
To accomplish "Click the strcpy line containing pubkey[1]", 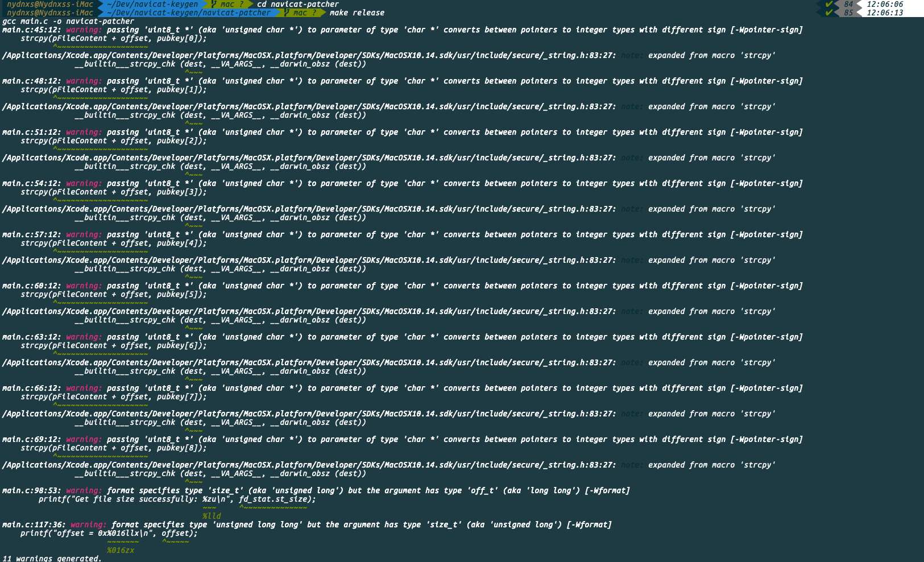I will pyautogui.click(x=114, y=89).
